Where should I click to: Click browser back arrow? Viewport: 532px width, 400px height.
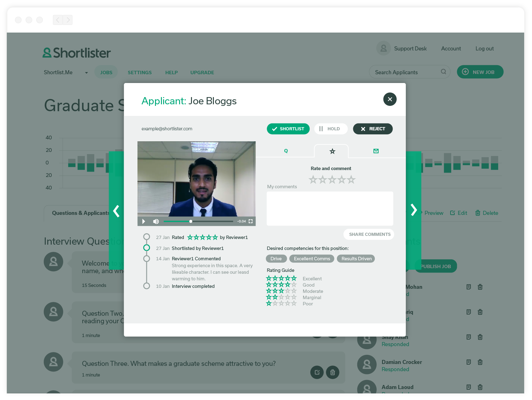(x=58, y=20)
